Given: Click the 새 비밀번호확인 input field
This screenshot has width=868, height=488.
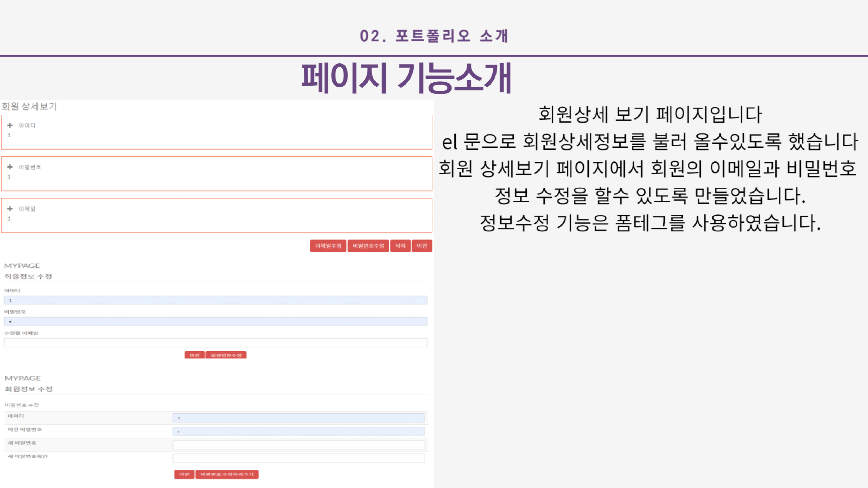Looking at the screenshot, I should pyautogui.click(x=299, y=458).
